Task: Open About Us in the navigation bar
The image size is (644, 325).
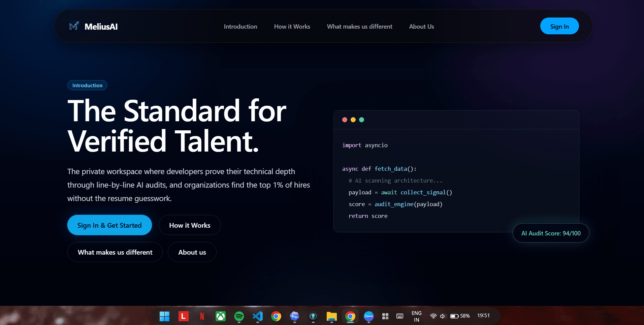Action: pos(421,27)
